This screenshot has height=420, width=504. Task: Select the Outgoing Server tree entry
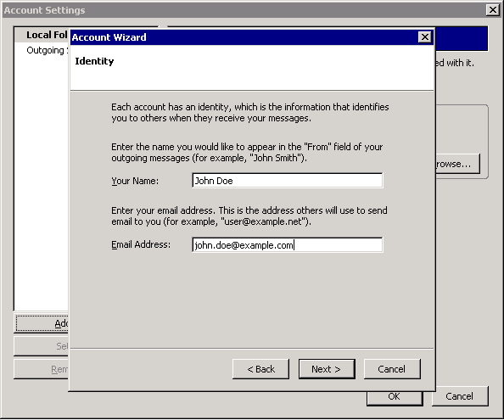(48, 50)
